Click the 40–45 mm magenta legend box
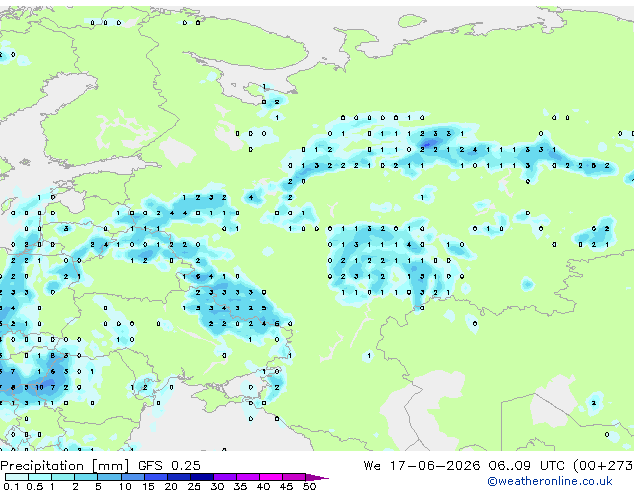This screenshot has height=490, width=634. 271,477
